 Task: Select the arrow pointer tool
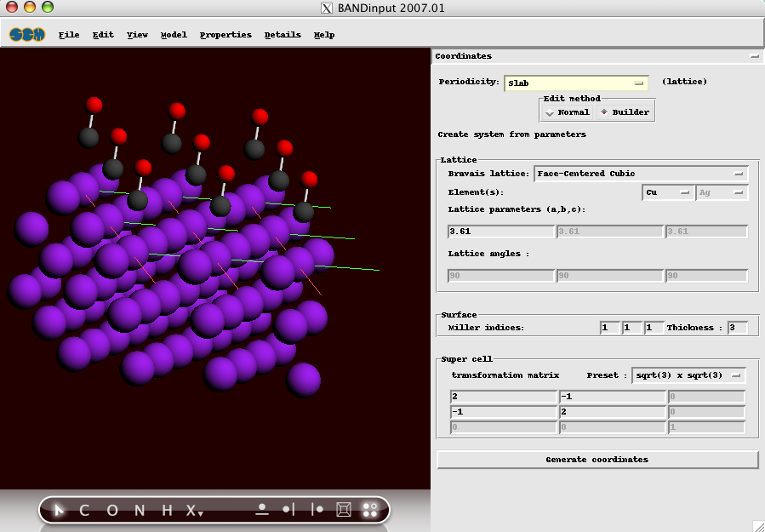(59, 510)
